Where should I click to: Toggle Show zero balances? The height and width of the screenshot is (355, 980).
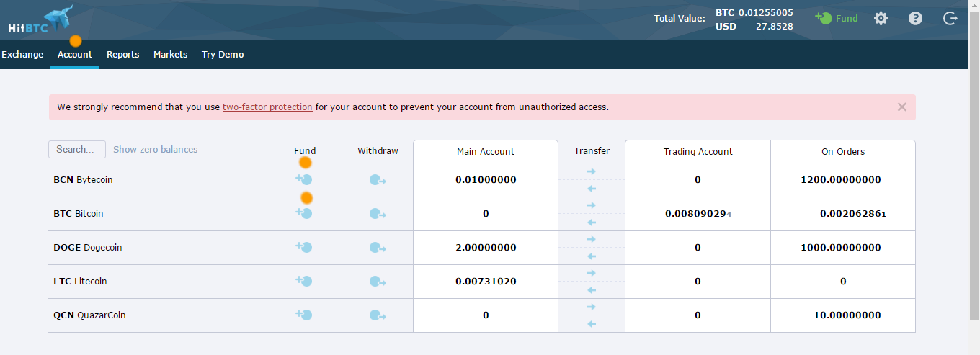156,149
